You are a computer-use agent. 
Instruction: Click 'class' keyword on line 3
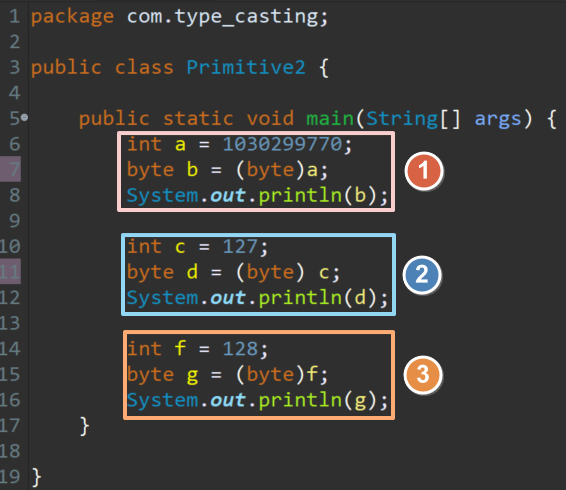144,67
